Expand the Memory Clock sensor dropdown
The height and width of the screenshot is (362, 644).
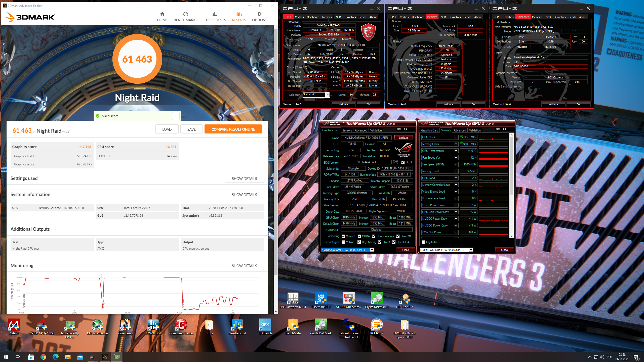456,144
